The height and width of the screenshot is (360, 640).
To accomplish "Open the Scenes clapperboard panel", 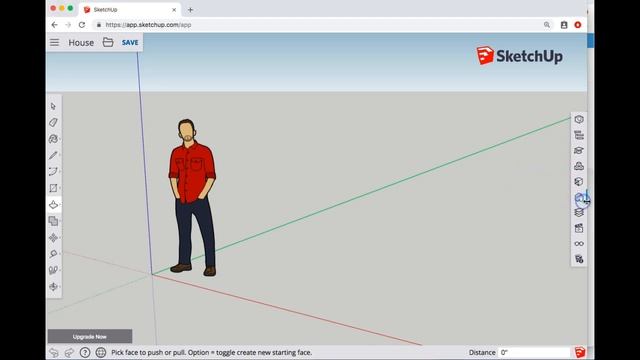I will click(x=579, y=228).
